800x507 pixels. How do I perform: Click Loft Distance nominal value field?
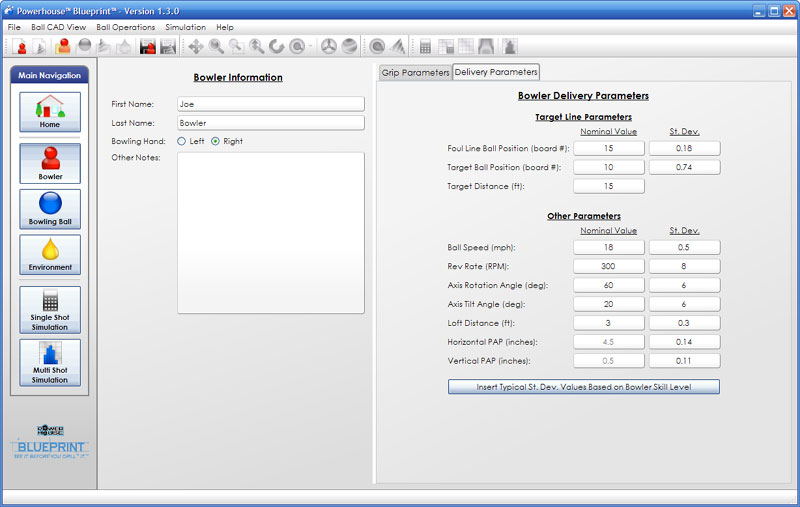pos(609,323)
